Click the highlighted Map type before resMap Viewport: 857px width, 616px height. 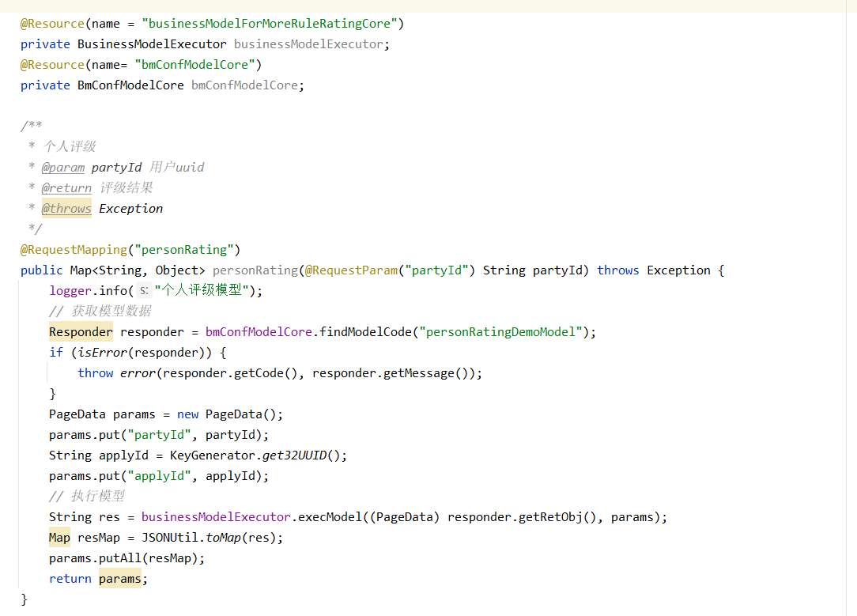[59, 538]
